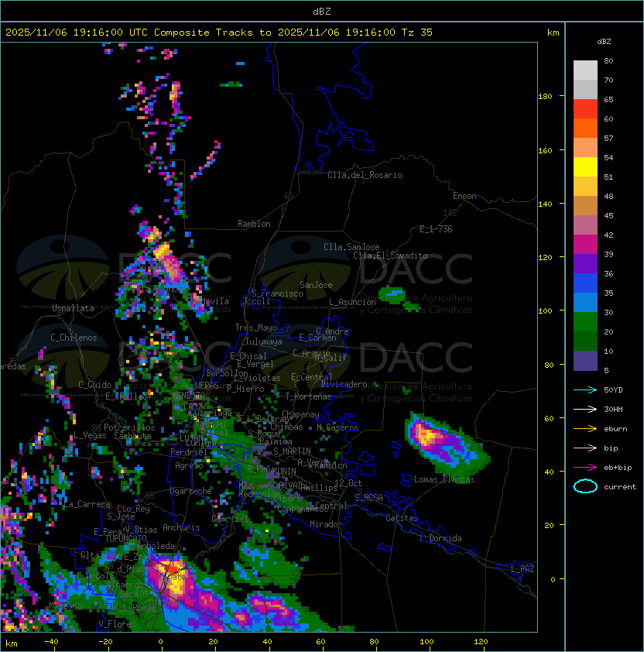Click the '180' value on the vertical km axis
This screenshot has height=652, width=644.
(x=545, y=97)
